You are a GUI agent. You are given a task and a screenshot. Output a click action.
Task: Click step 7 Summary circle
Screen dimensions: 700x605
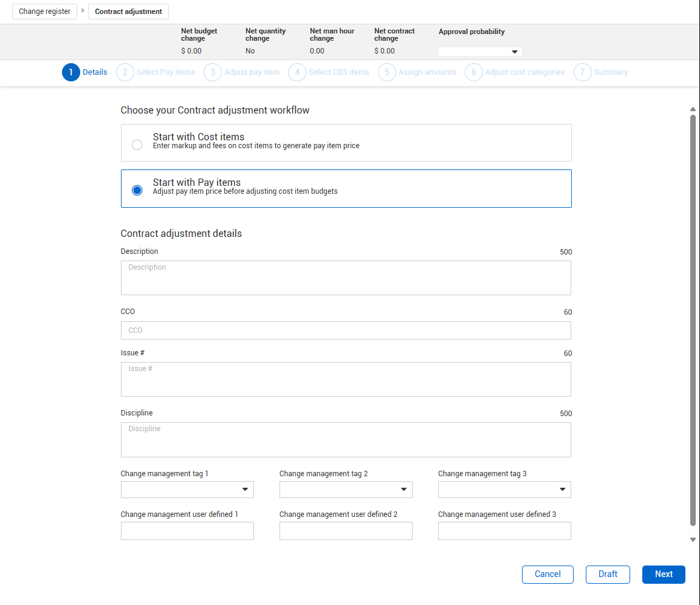(x=582, y=72)
